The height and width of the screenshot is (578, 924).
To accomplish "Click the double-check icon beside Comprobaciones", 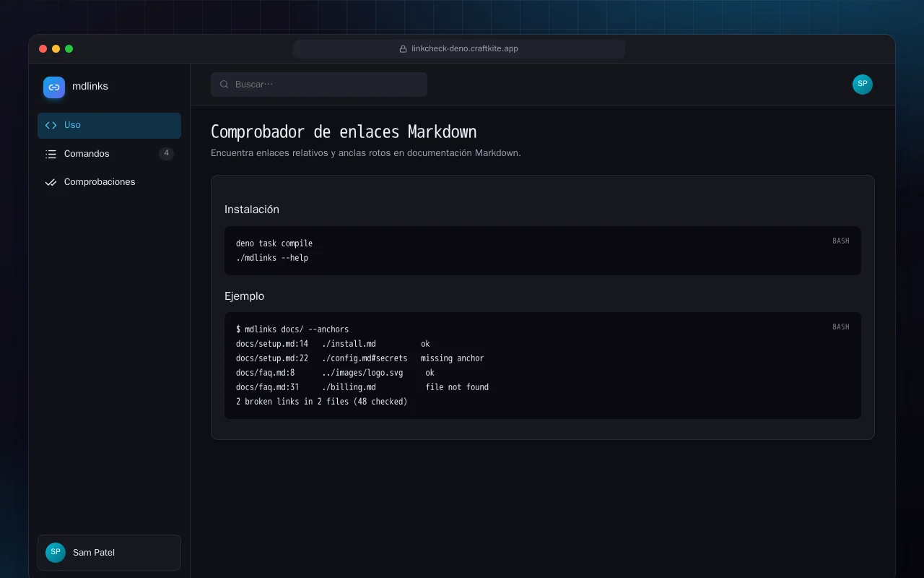I will pos(51,182).
